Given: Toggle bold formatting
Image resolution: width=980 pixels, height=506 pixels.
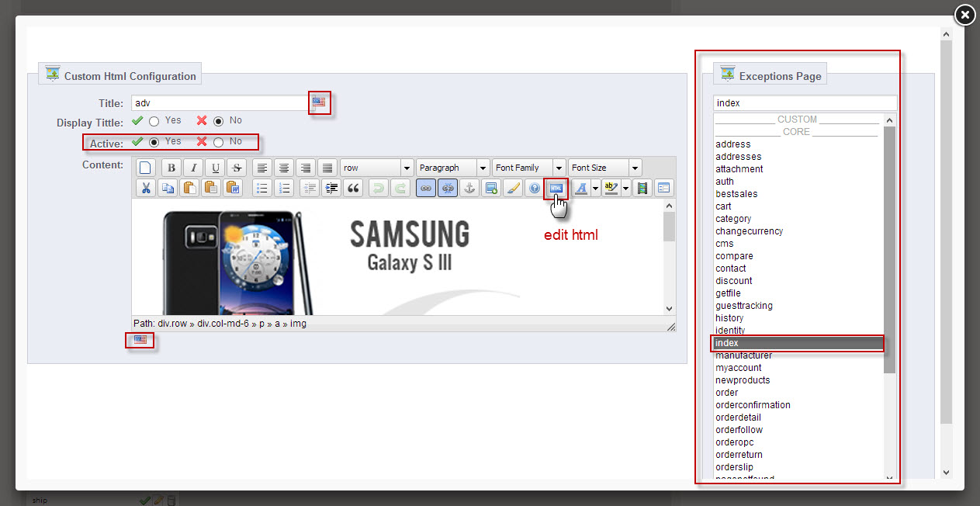Looking at the screenshot, I should coord(171,168).
